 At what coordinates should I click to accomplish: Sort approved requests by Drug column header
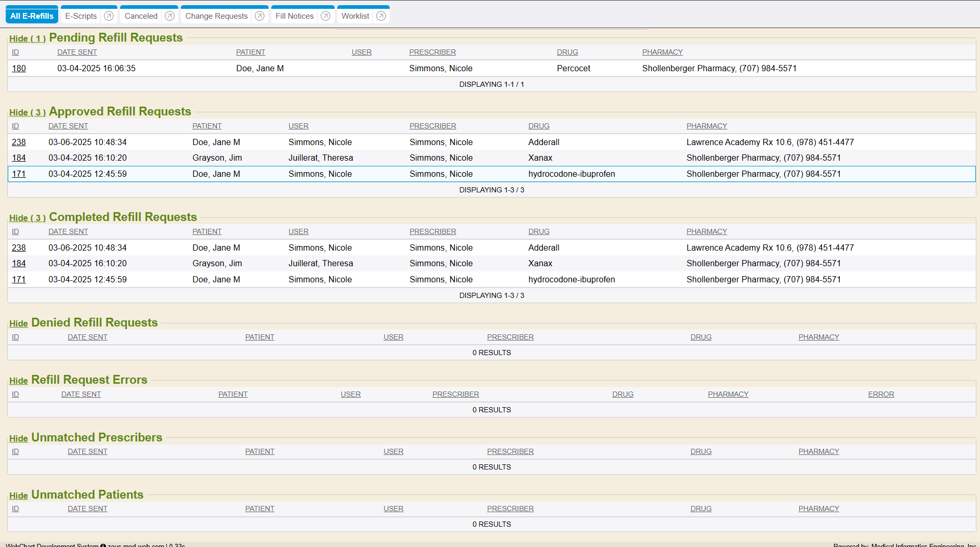[539, 126]
